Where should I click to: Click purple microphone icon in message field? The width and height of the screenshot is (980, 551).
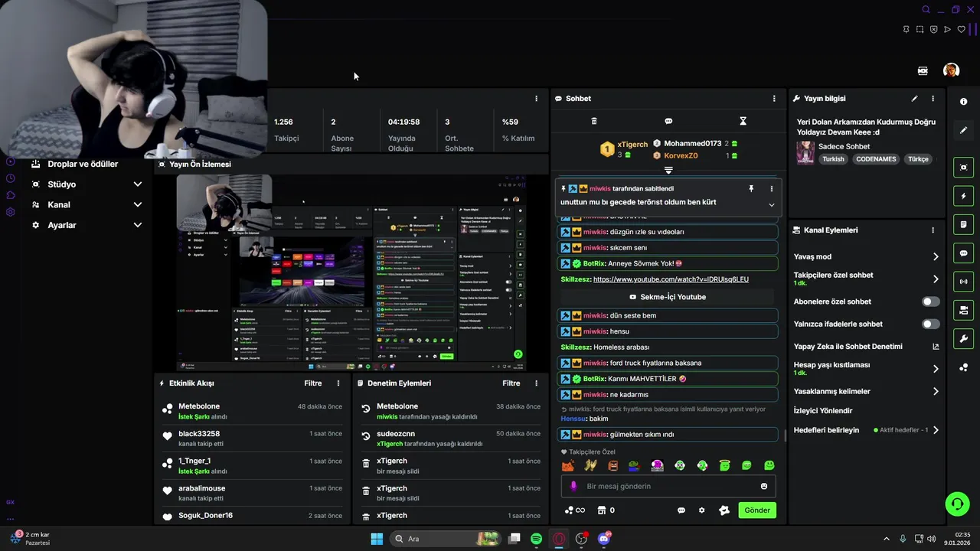573,487
